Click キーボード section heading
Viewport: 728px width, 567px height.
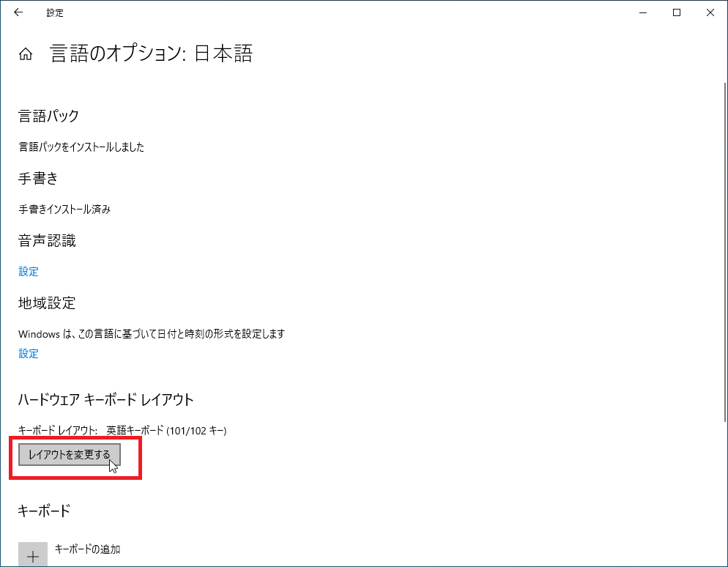click(44, 511)
